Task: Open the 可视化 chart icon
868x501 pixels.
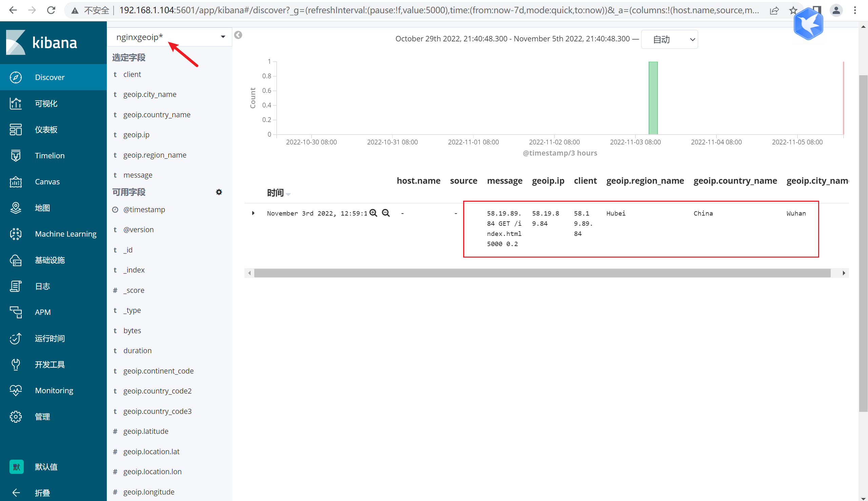Action: [x=16, y=103]
